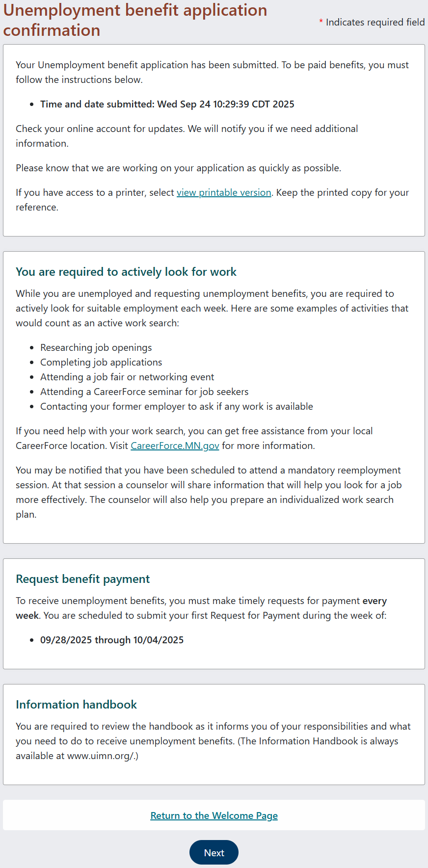The image size is (428, 868).
Task: Click the Completing job applications bullet
Action: click(x=101, y=362)
